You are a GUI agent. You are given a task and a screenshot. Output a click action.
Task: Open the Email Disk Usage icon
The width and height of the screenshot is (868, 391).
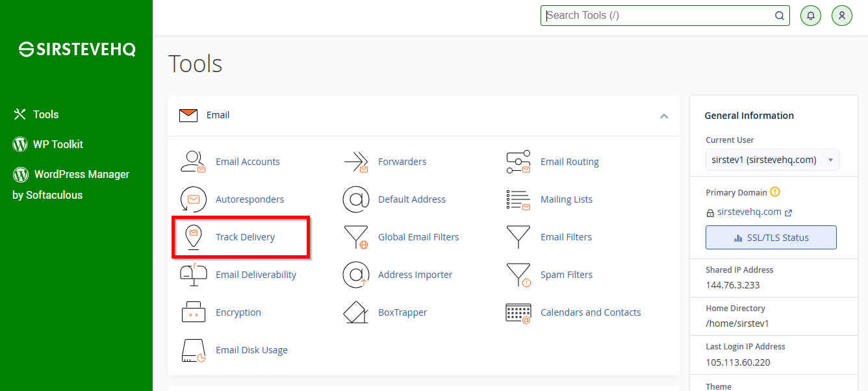193,350
